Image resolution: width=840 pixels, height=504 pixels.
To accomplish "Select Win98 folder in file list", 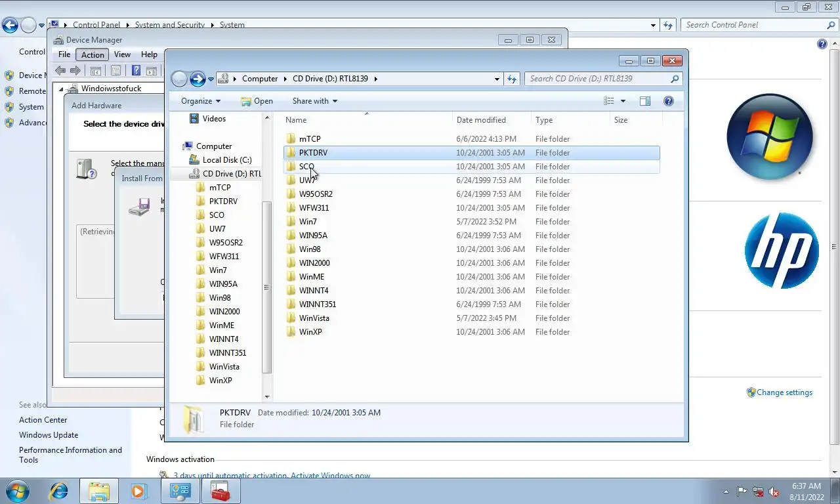I will [x=471, y=249].
